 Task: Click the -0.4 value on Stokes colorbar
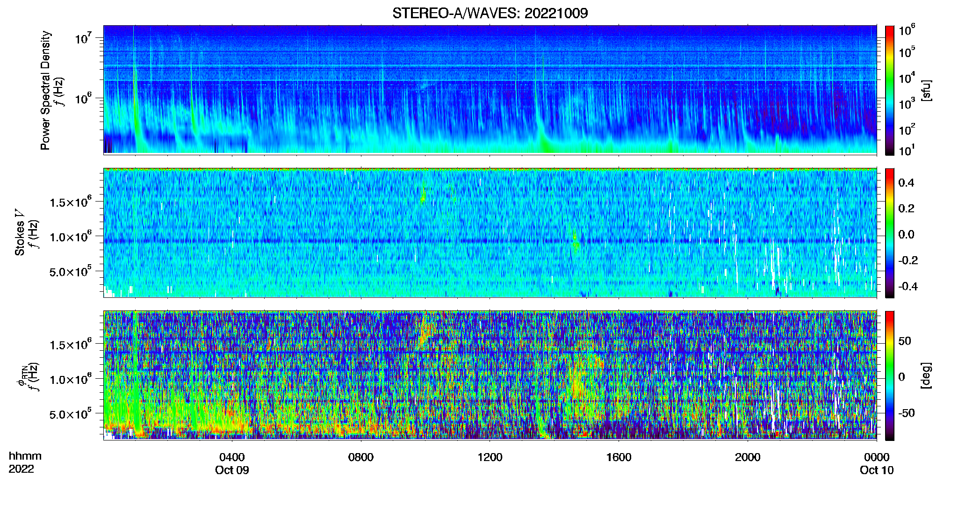click(x=907, y=286)
